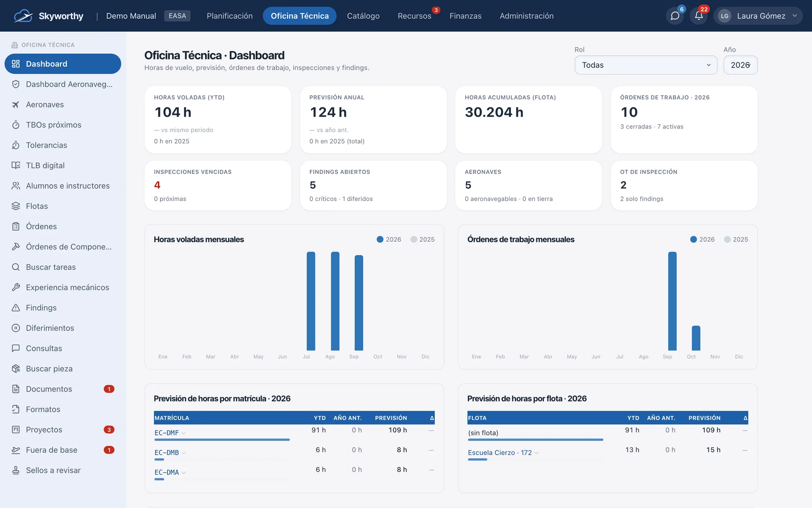Click the Buscar tareas magnifier icon
The height and width of the screenshot is (508, 812).
point(16,267)
